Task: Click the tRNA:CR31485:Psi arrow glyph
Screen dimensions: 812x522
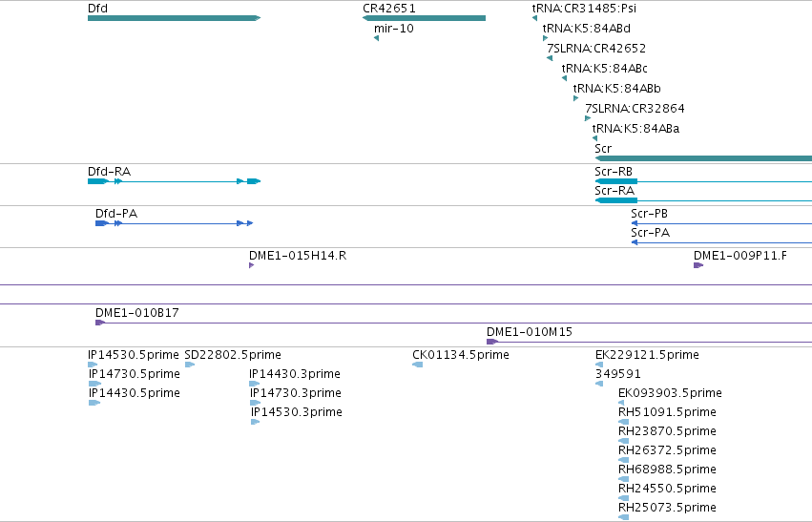Action: point(534,18)
